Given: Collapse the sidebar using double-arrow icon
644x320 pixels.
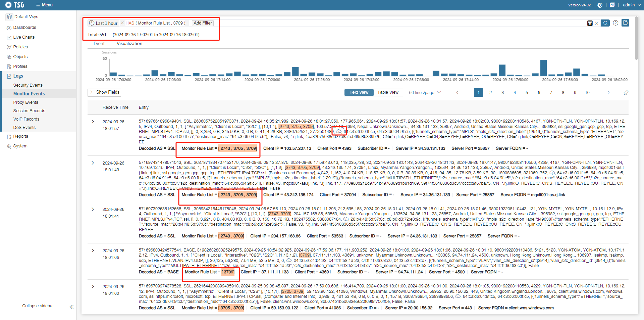Looking at the screenshot, I should point(71,307).
